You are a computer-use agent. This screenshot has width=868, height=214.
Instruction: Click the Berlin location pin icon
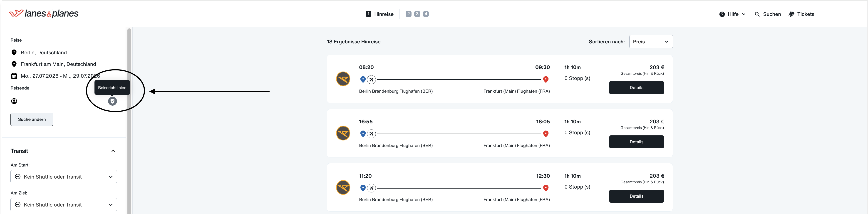coord(14,52)
